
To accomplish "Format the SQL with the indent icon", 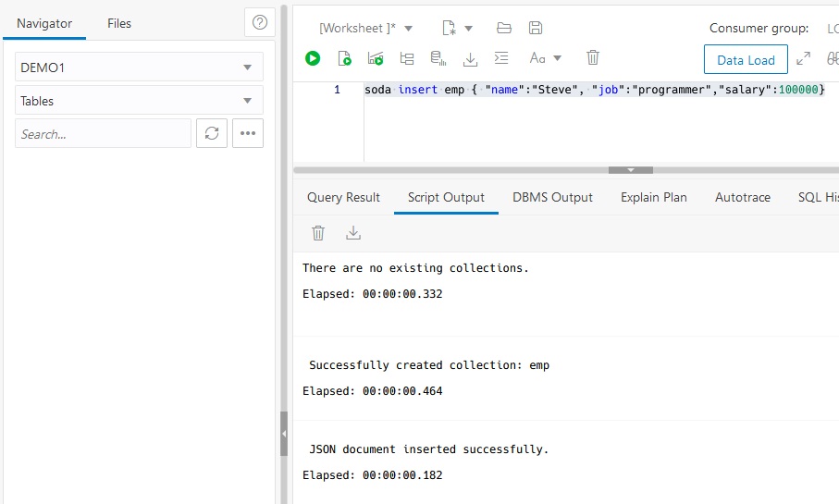I will (501, 58).
